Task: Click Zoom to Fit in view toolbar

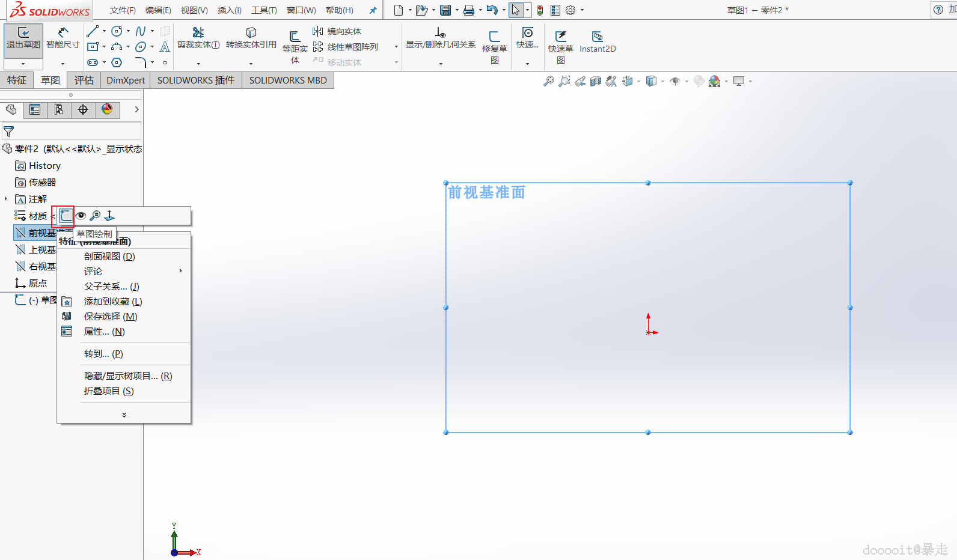Action: (549, 81)
